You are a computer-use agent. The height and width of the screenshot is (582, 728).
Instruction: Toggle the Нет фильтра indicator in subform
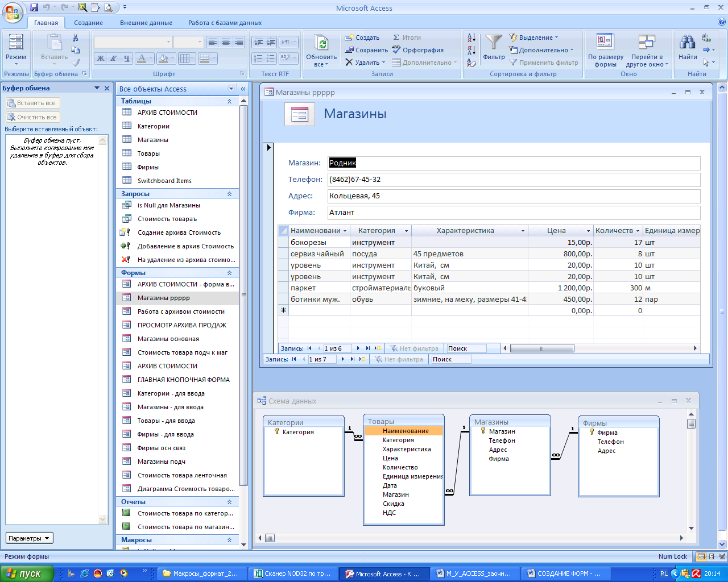[x=413, y=348]
